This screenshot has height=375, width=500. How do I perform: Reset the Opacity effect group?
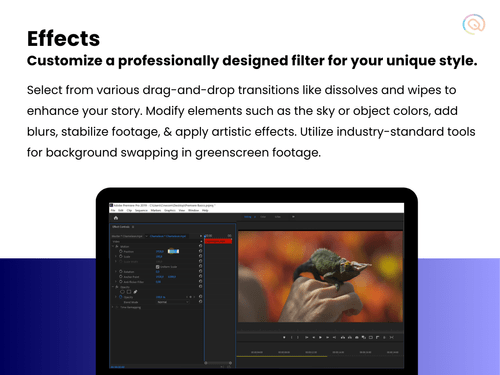[x=200, y=286]
